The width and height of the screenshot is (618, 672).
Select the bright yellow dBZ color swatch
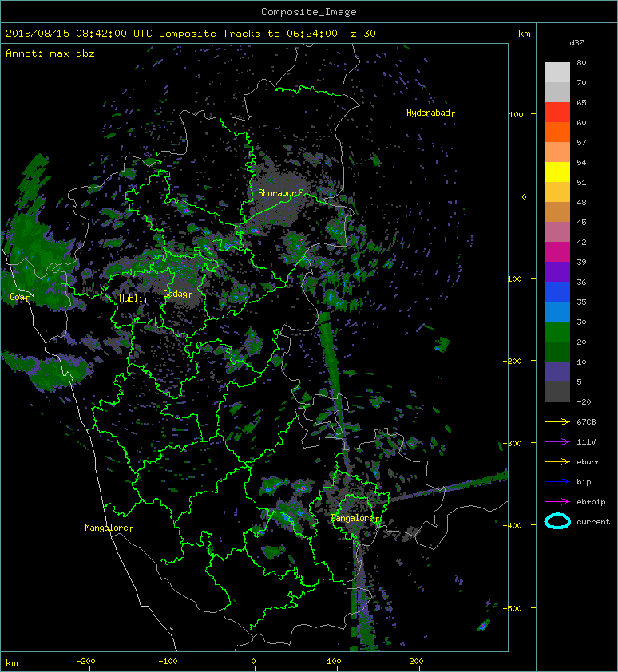pyautogui.click(x=557, y=172)
